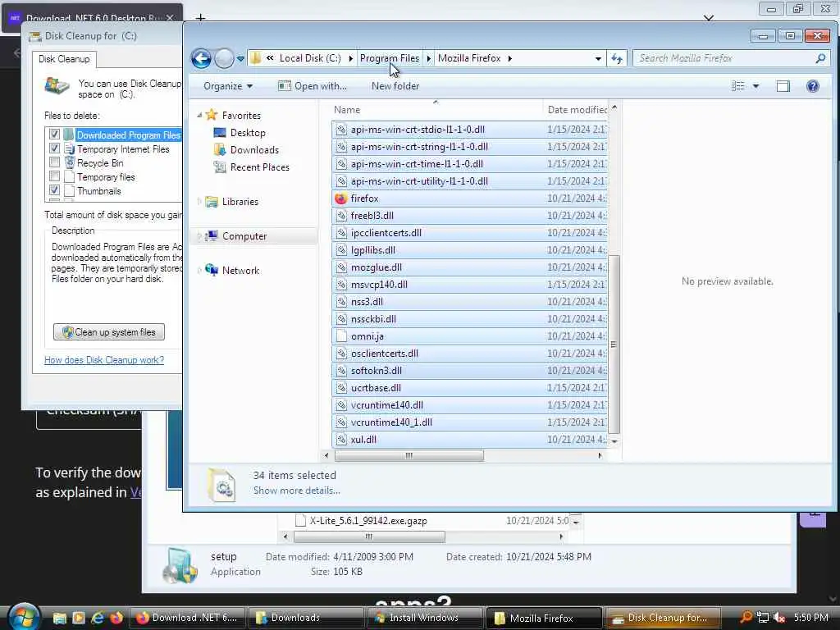Click the Recycle Bin icon in Disk Cleanup list
This screenshot has height=630, width=840.
tap(70, 162)
